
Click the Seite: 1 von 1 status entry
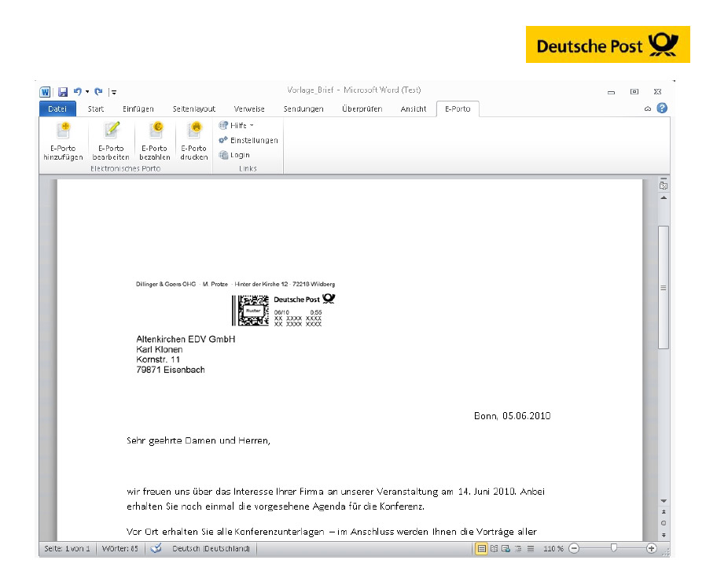point(68,549)
